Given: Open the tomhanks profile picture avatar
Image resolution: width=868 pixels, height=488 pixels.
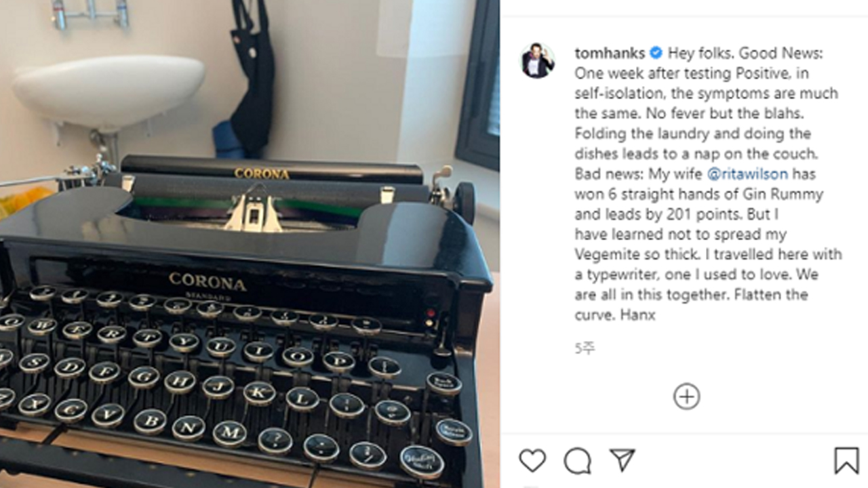Looking at the screenshot, I should tap(538, 62).
